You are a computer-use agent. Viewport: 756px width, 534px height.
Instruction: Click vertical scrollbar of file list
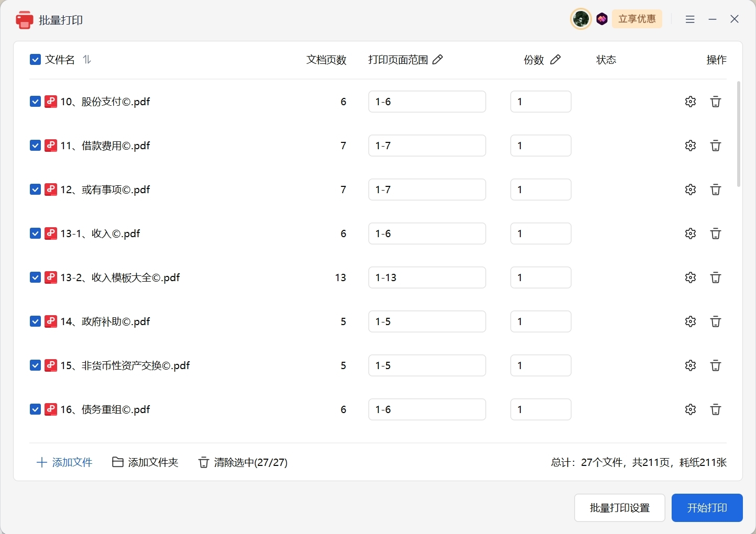click(739, 134)
